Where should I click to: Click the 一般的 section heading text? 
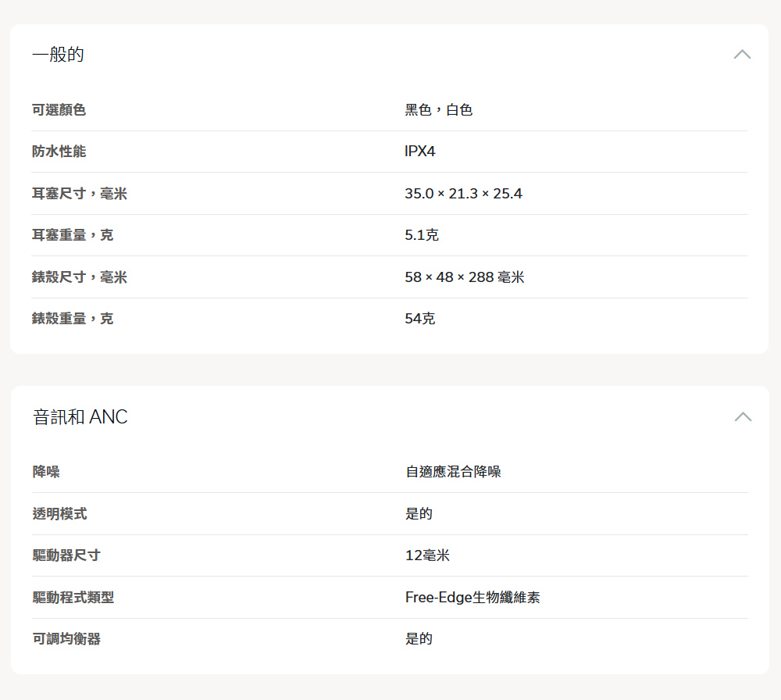point(58,55)
